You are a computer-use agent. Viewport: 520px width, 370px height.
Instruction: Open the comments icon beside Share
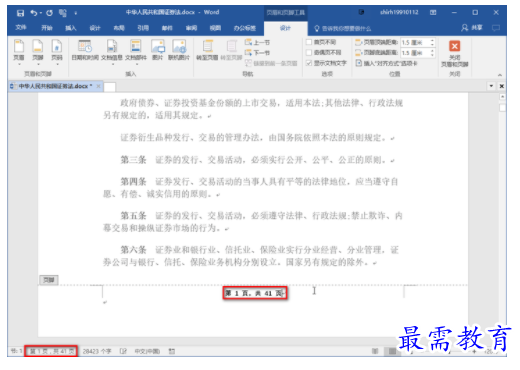[496, 28]
